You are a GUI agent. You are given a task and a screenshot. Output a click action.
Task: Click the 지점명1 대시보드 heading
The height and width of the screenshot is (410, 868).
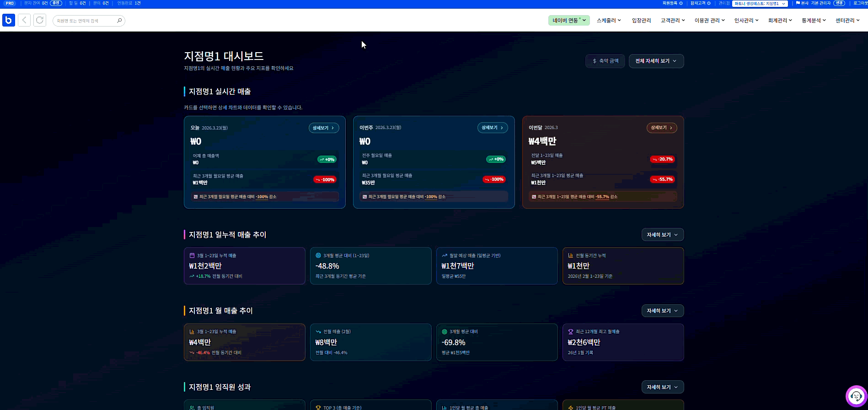click(x=224, y=56)
